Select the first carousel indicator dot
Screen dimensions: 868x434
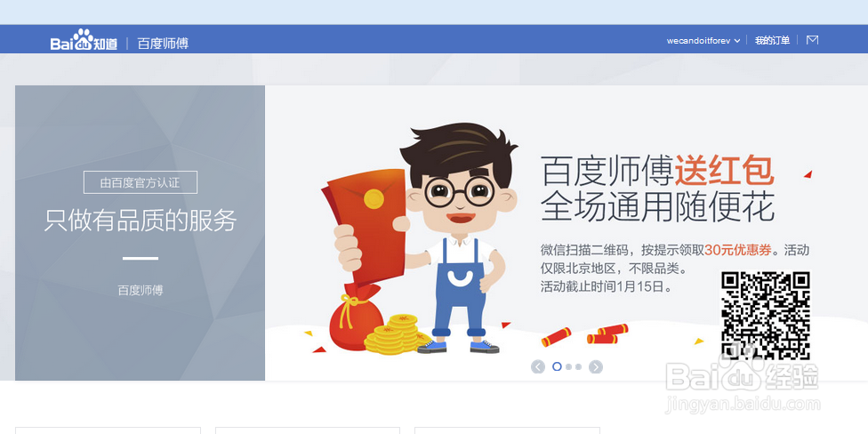coord(558,366)
